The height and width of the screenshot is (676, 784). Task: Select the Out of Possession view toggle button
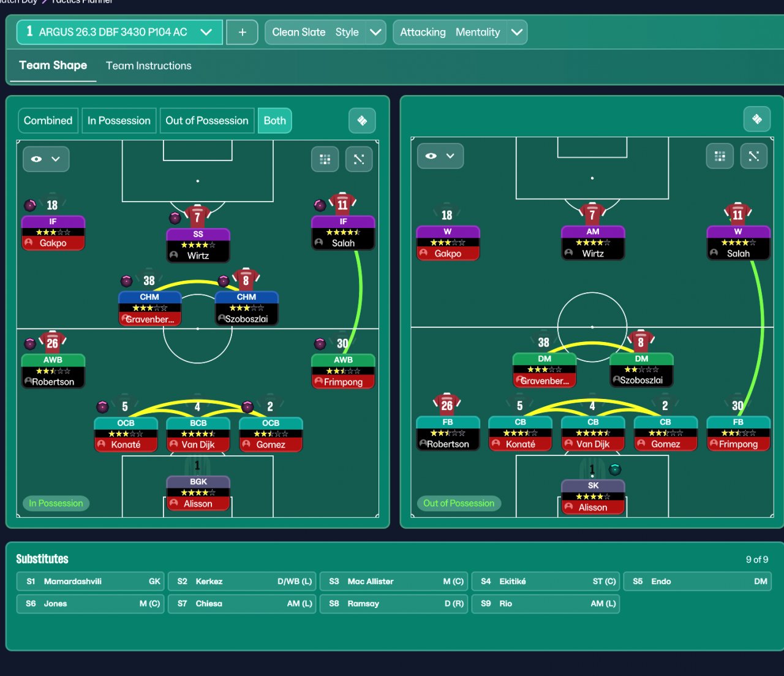coord(207,121)
